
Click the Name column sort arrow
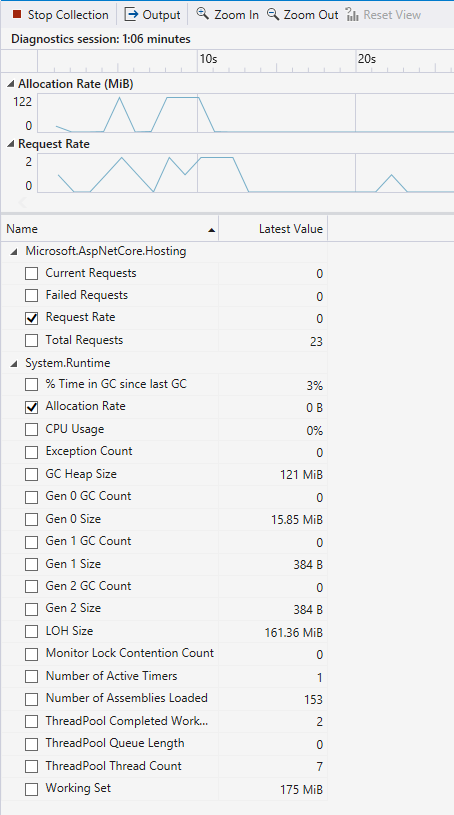(x=211, y=230)
